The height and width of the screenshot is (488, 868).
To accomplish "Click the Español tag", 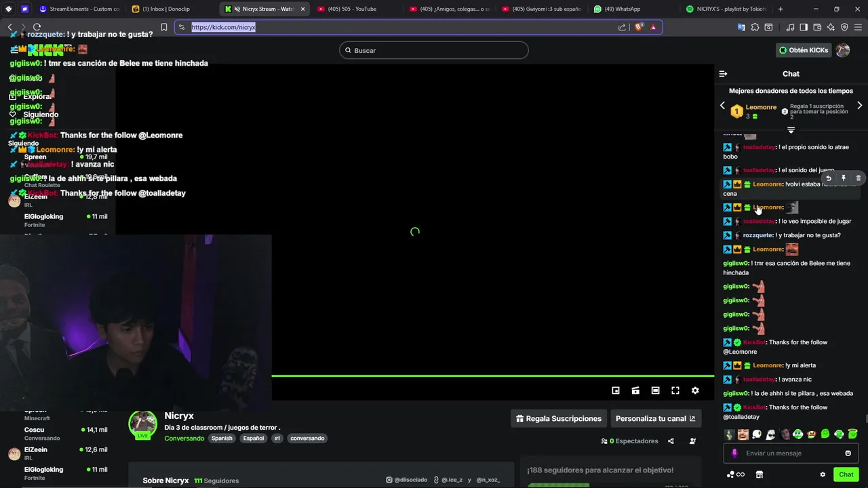I will (x=254, y=439).
